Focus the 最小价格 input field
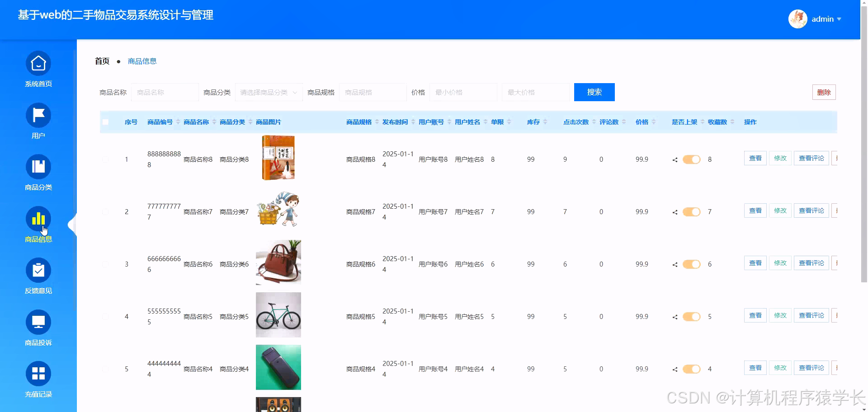This screenshot has width=868, height=412. [x=463, y=92]
